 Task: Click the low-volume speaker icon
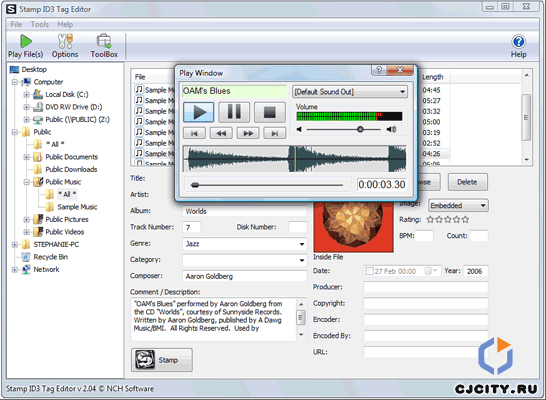pos(299,130)
